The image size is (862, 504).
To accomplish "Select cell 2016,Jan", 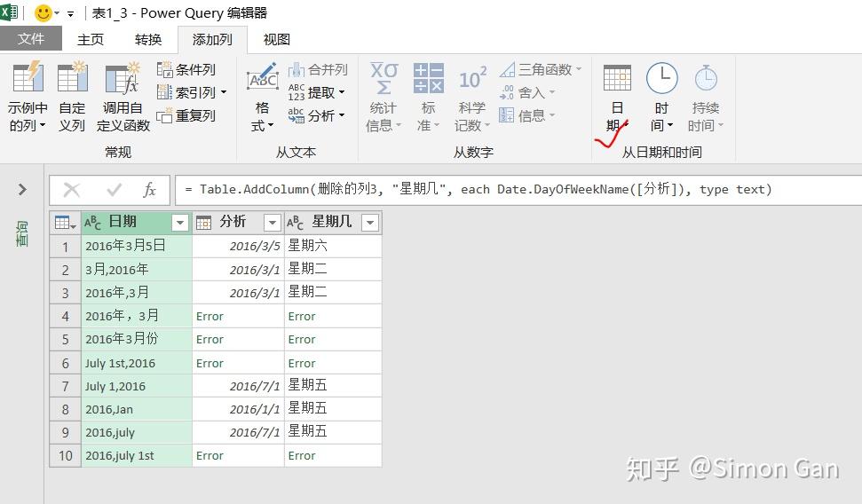I will (137, 409).
